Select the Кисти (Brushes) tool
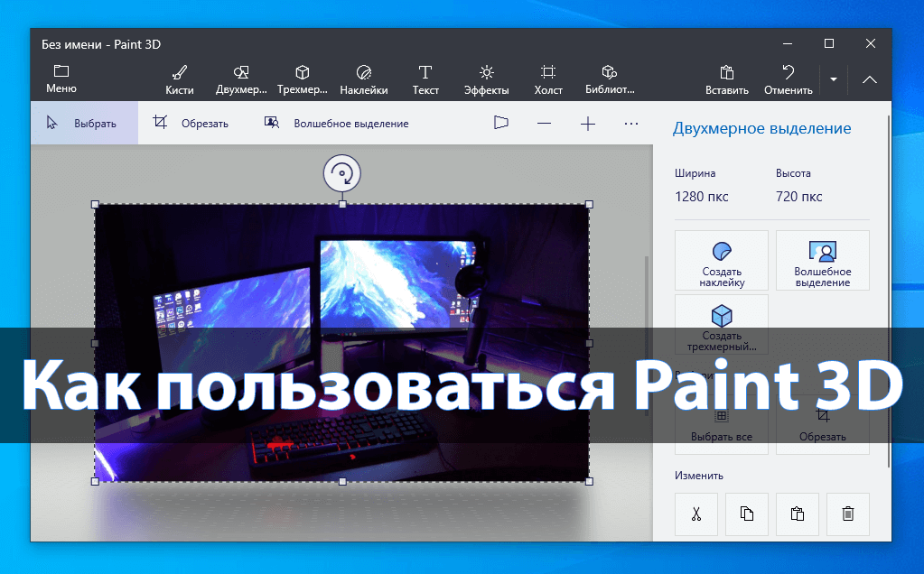The width and height of the screenshot is (924, 574). [x=179, y=79]
